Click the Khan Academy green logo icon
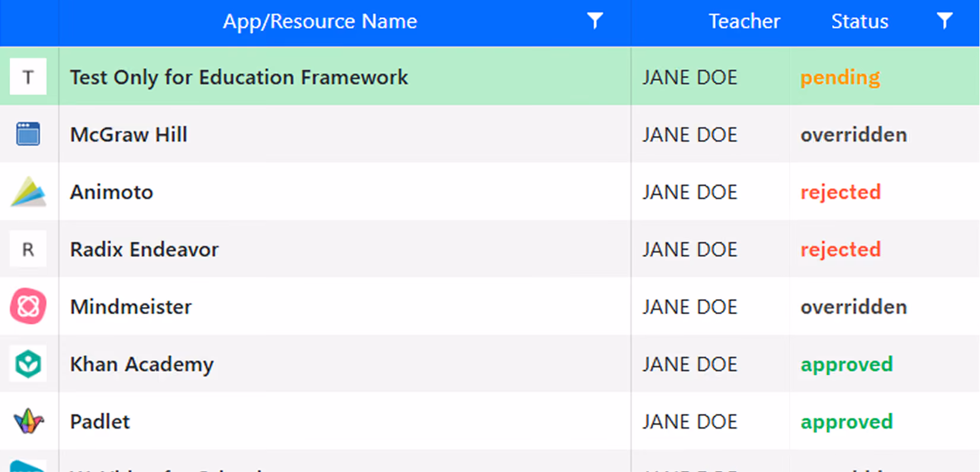This screenshot has width=980, height=472. [x=28, y=364]
